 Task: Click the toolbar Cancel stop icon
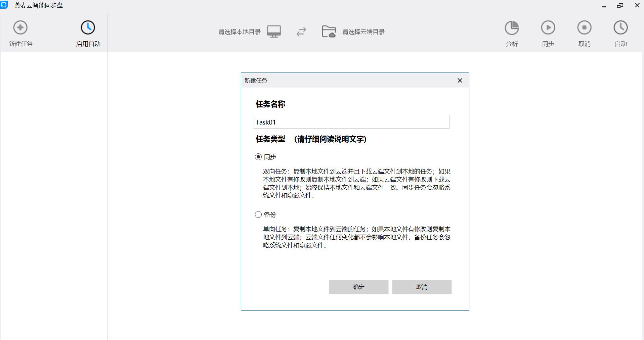coord(584,28)
